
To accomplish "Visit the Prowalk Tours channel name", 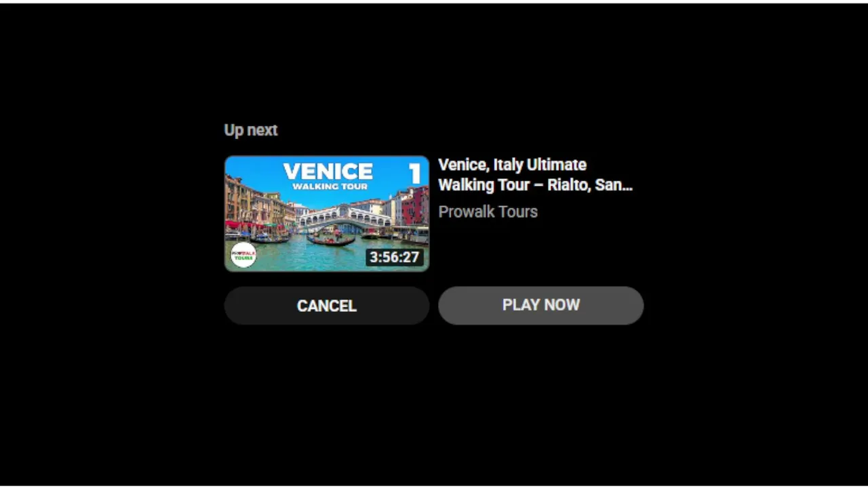I will (488, 211).
